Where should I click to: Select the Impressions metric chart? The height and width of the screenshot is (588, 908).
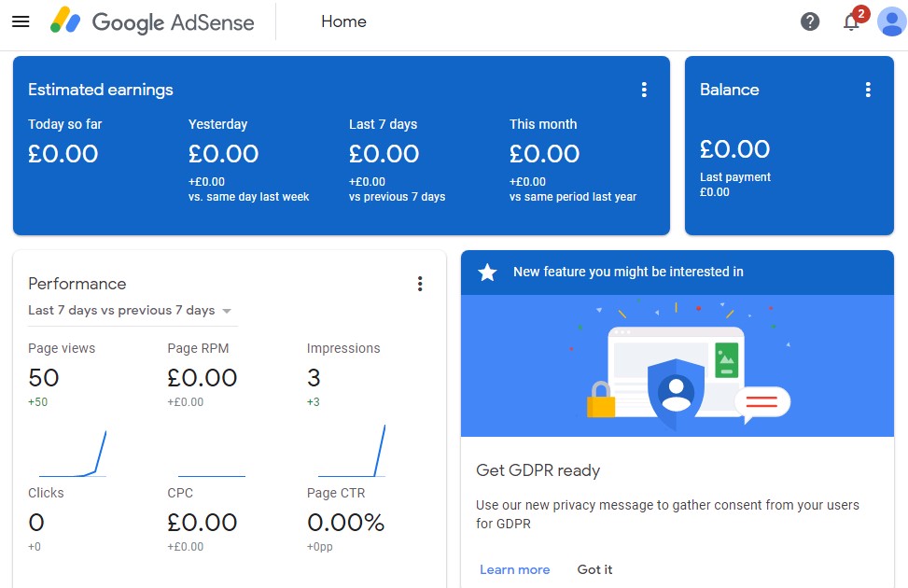click(352, 451)
